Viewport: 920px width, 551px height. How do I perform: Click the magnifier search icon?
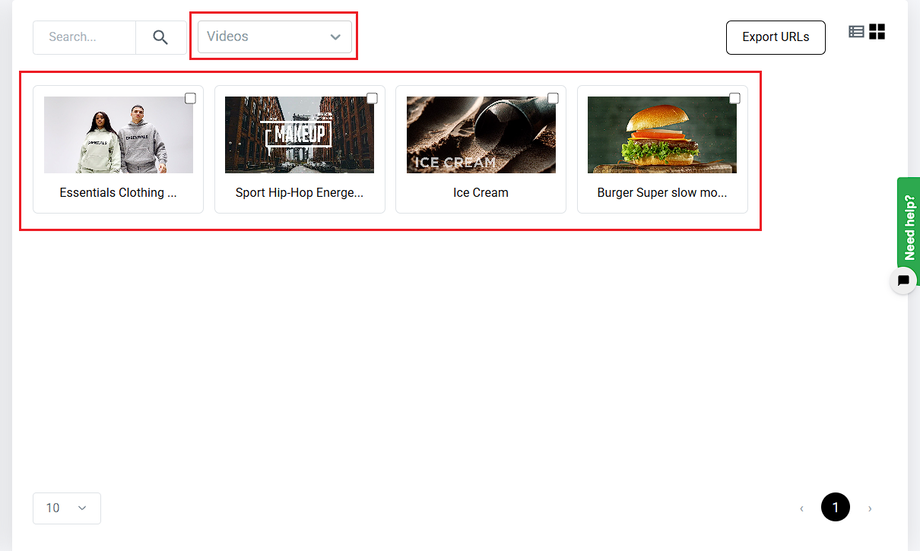click(160, 38)
